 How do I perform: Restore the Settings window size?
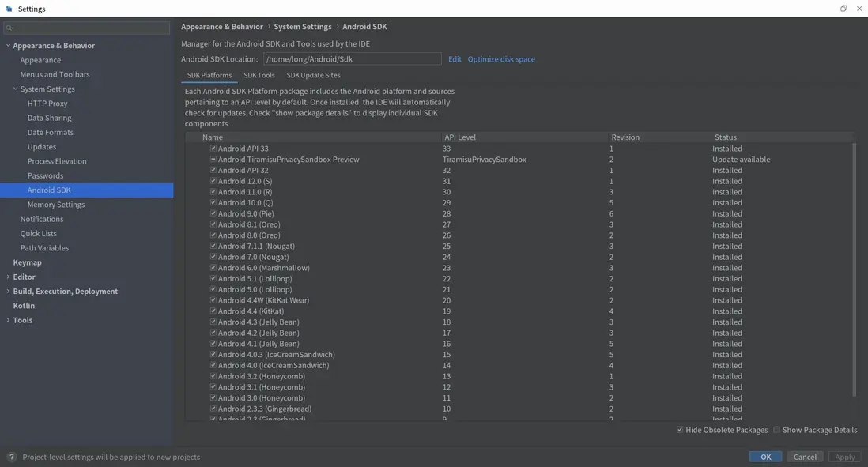(843, 9)
